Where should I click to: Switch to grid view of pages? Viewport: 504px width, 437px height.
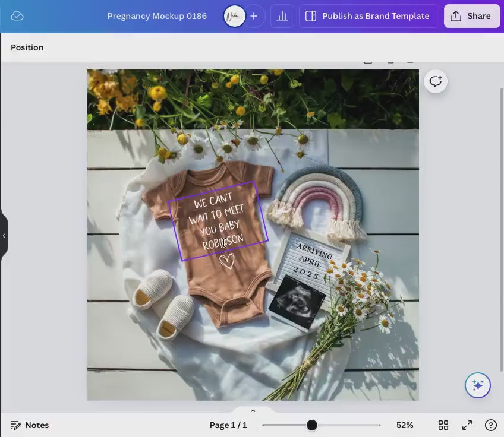(443, 425)
